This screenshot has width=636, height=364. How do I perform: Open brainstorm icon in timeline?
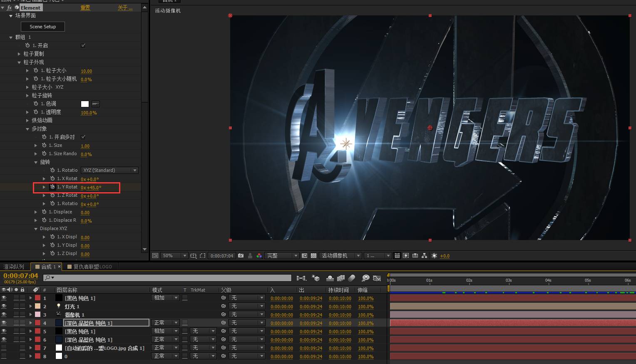pyautogui.click(x=365, y=278)
